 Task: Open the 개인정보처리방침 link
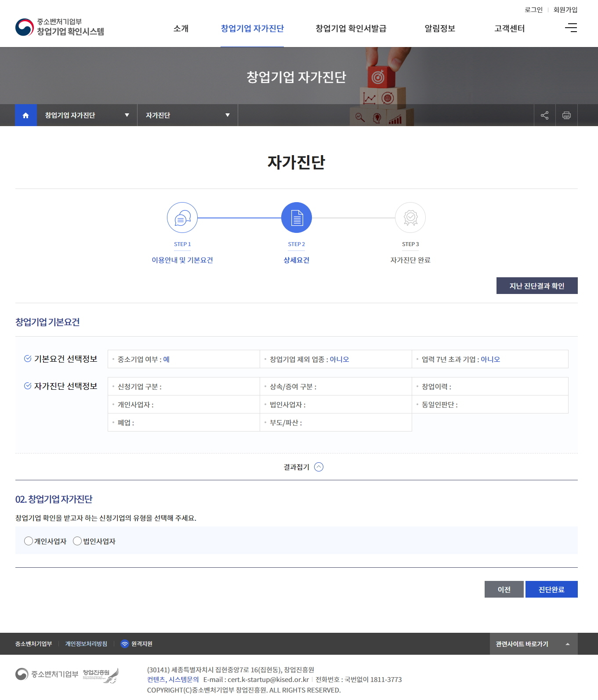click(x=86, y=644)
